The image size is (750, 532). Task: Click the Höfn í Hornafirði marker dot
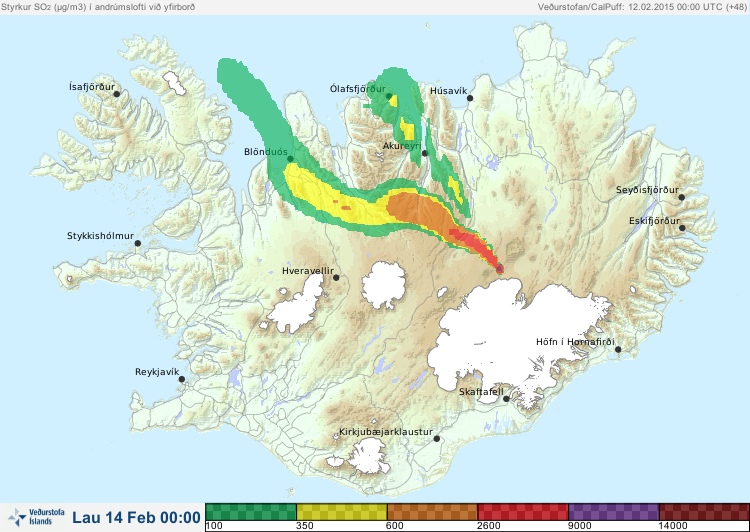pyautogui.click(x=618, y=350)
